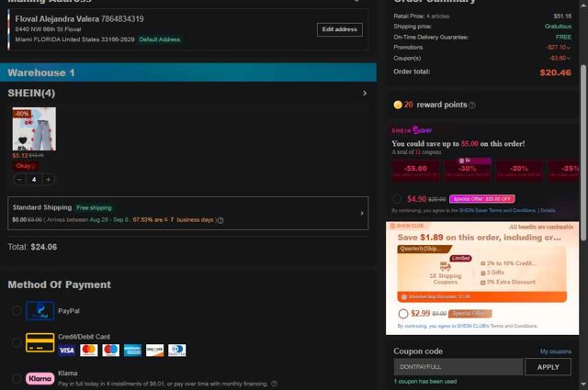The width and height of the screenshot is (588, 390).
Task: Click Klarna installments info icon
Action: pos(275,384)
